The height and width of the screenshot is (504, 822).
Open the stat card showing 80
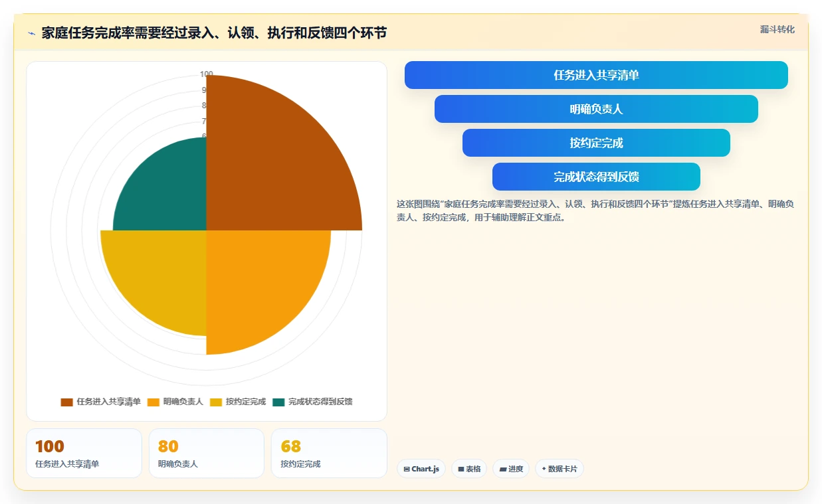[x=207, y=453]
